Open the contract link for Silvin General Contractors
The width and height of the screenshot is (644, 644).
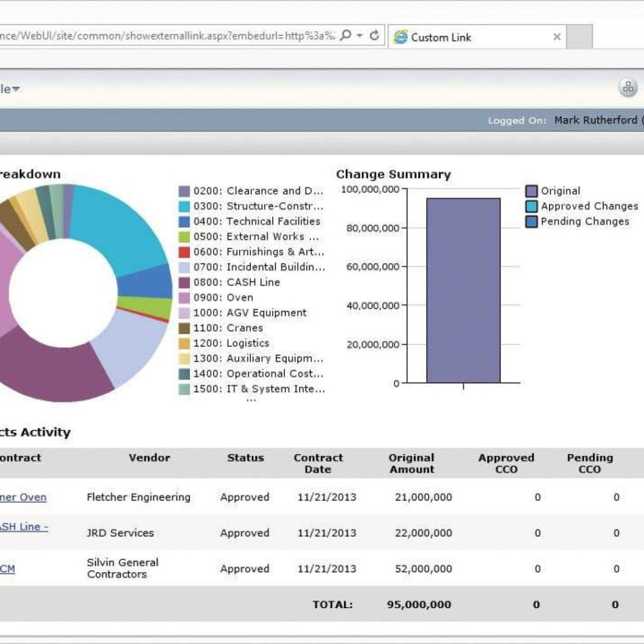tap(7, 569)
